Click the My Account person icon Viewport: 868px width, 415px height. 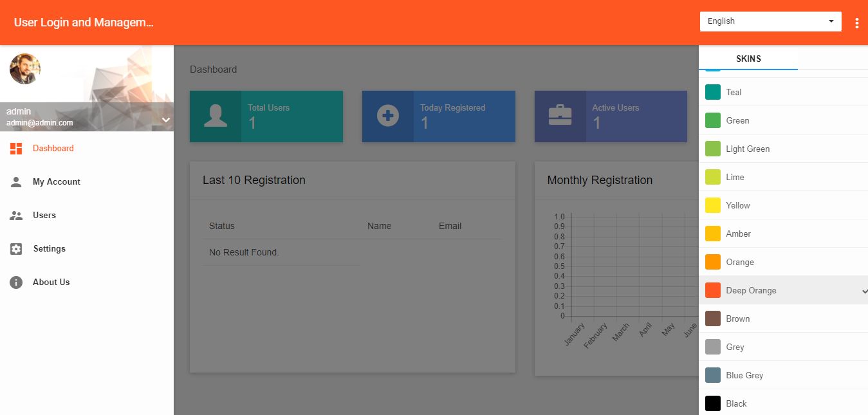16,182
